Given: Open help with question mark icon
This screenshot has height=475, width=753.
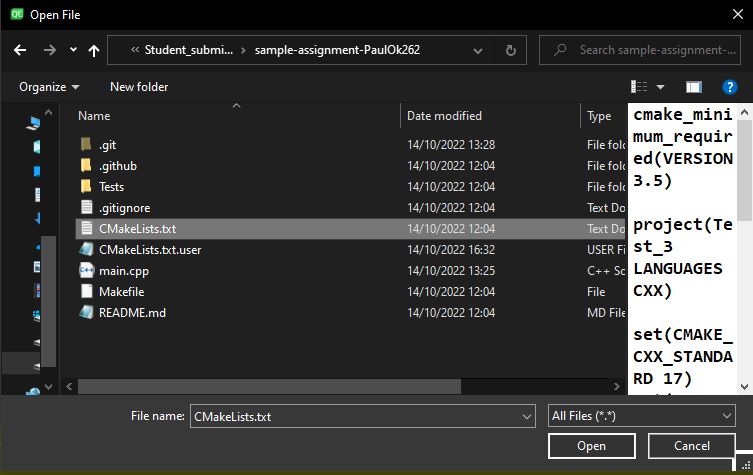Looking at the screenshot, I should pyautogui.click(x=729, y=87).
